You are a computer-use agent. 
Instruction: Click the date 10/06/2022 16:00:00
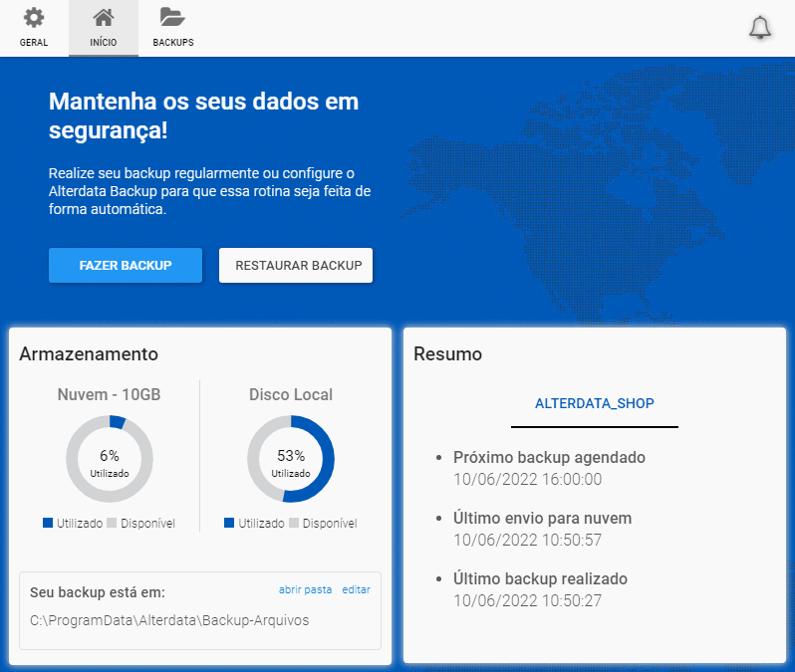click(x=527, y=479)
